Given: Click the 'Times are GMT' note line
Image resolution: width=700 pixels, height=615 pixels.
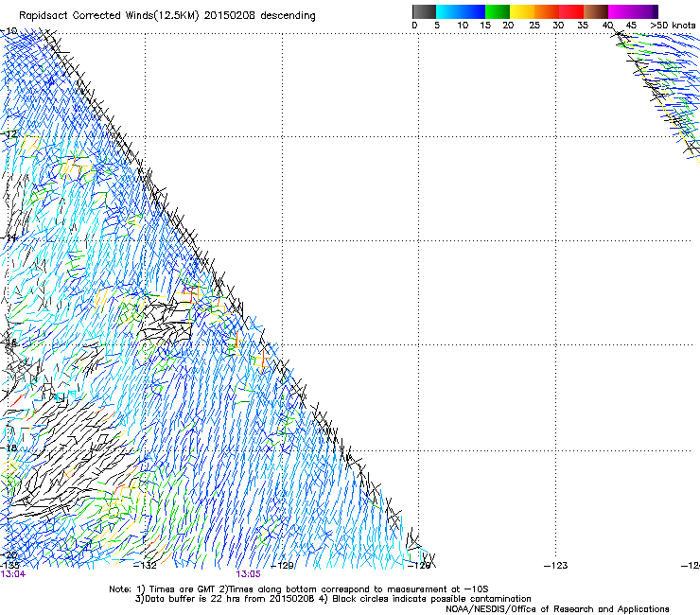Looking at the screenshot, I should pyautogui.click(x=299, y=589).
